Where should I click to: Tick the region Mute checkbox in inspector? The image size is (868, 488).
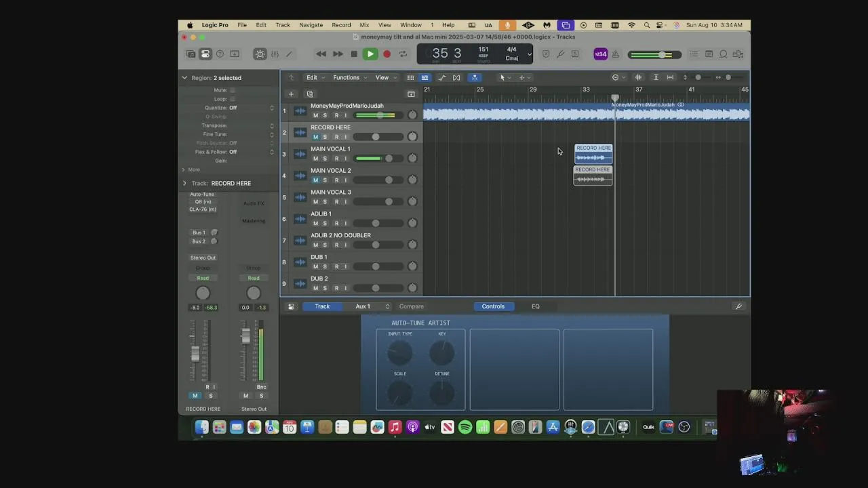233,90
